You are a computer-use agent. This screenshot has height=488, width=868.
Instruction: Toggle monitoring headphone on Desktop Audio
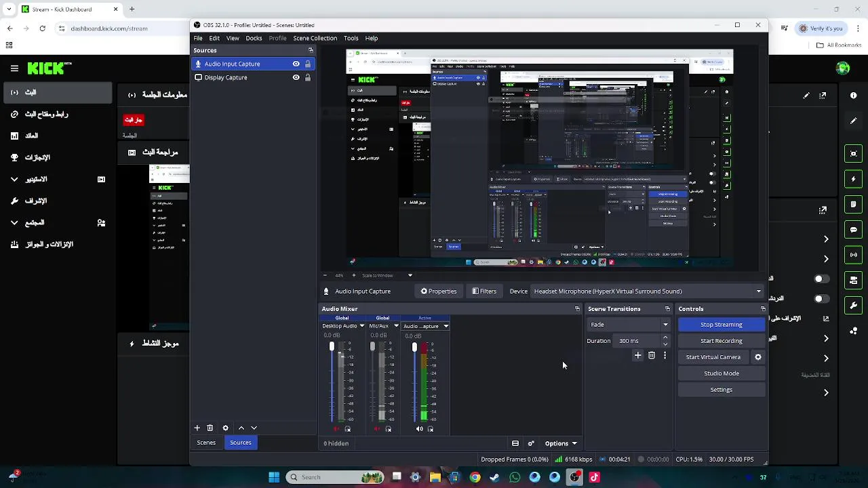(348, 429)
